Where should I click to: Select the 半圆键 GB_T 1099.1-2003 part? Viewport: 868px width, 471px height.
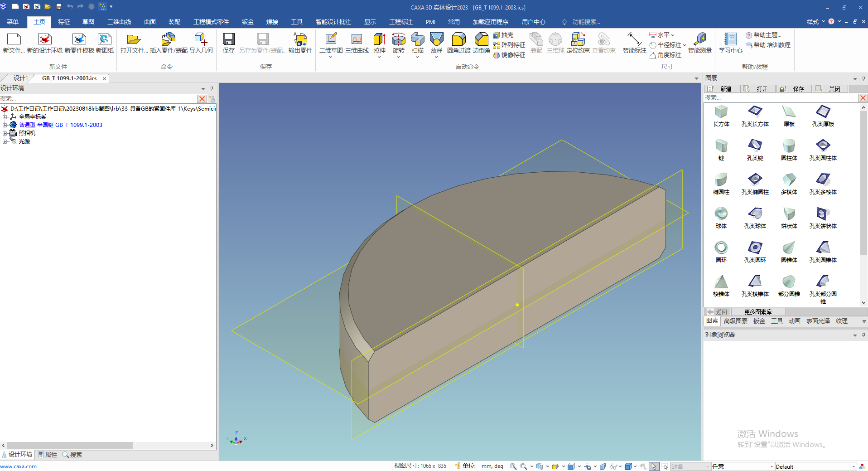click(61, 125)
